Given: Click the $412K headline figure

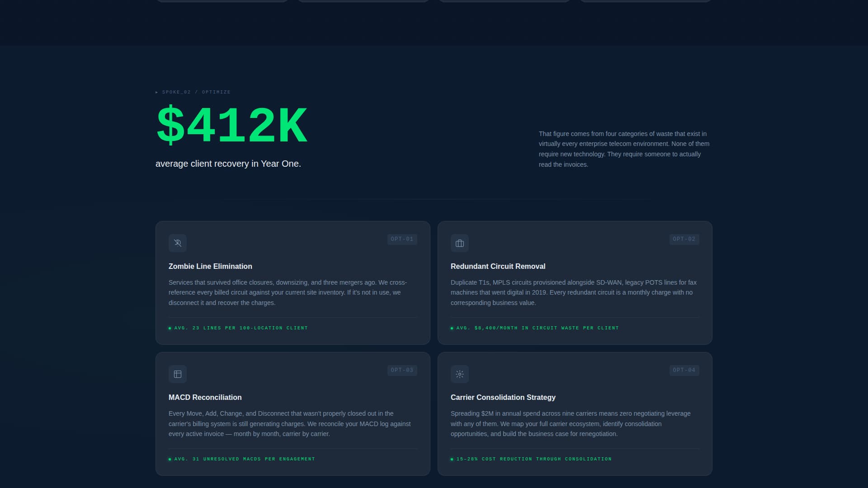Looking at the screenshot, I should coord(231,125).
